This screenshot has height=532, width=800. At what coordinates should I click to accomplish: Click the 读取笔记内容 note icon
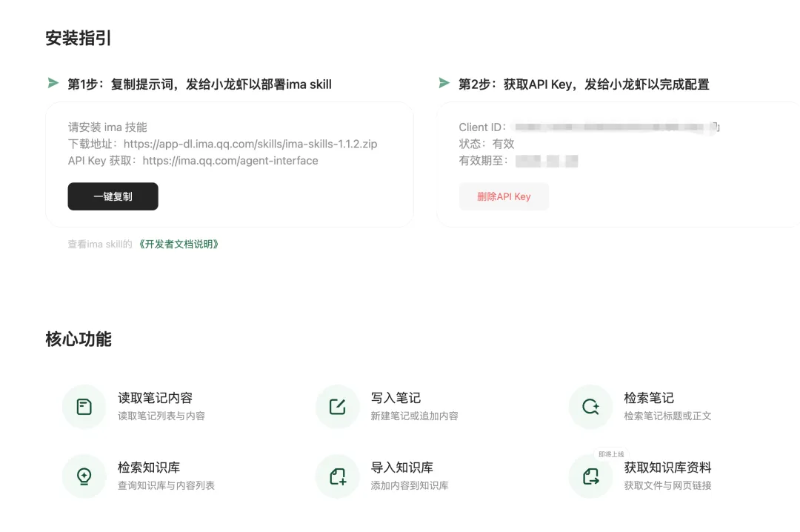tap(84, 407)
